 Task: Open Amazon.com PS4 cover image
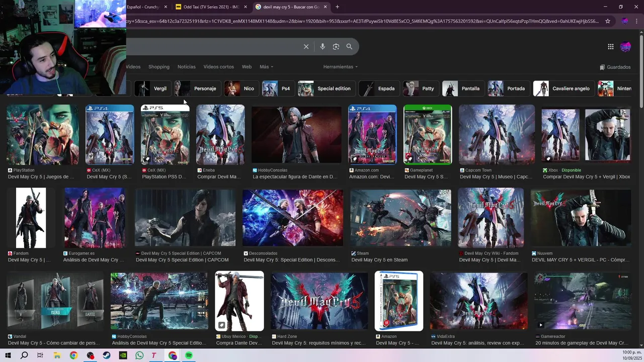point(372,135)
